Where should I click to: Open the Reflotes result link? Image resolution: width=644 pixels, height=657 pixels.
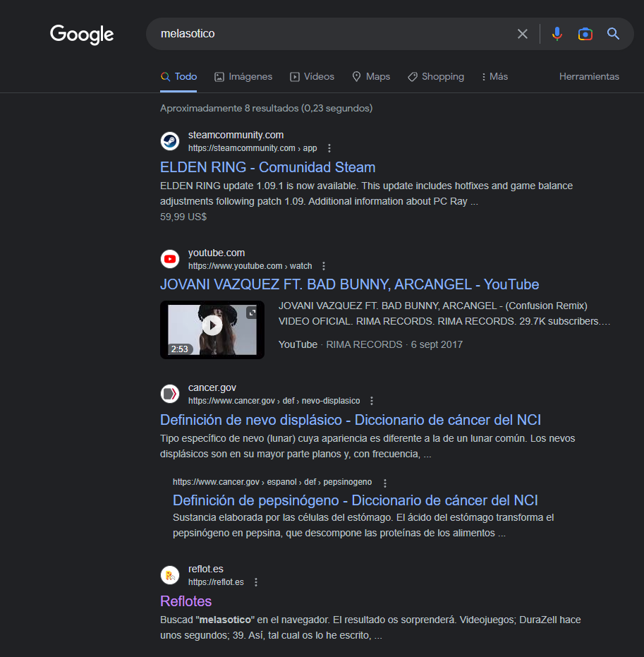(186, 601)
